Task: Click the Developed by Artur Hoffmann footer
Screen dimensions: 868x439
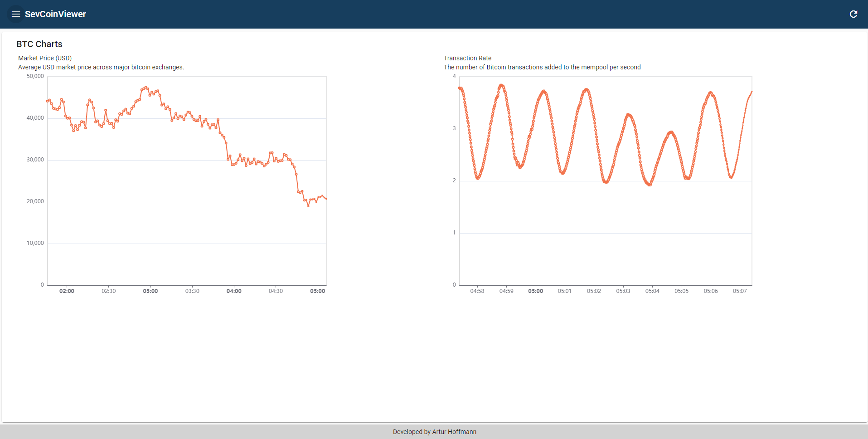Action: (x=434, y=431)
